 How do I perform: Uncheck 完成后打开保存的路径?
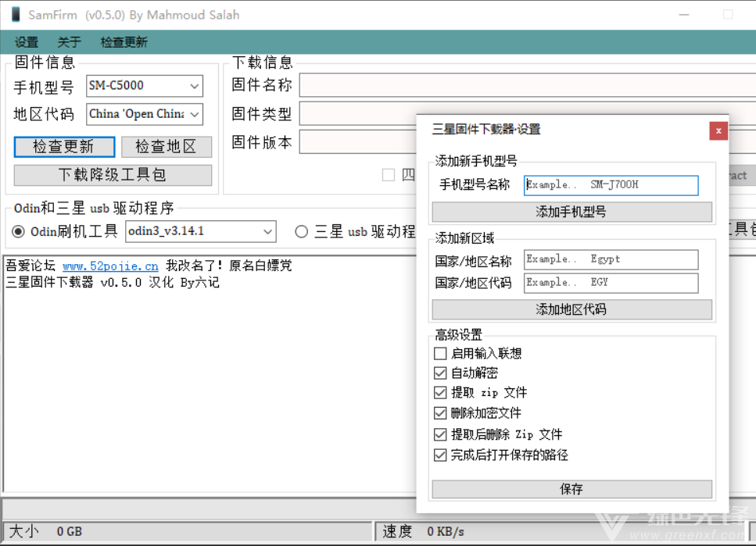[x=440, y=454]
